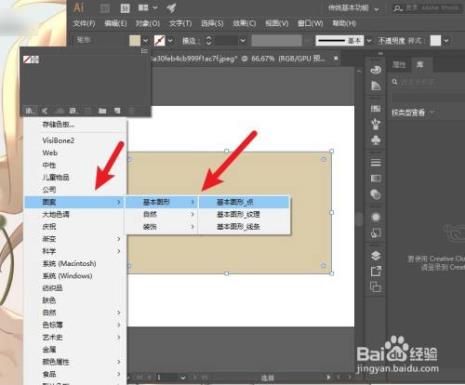
Task: Open the 对象(O) menu
Action: [x=148, y=23]
